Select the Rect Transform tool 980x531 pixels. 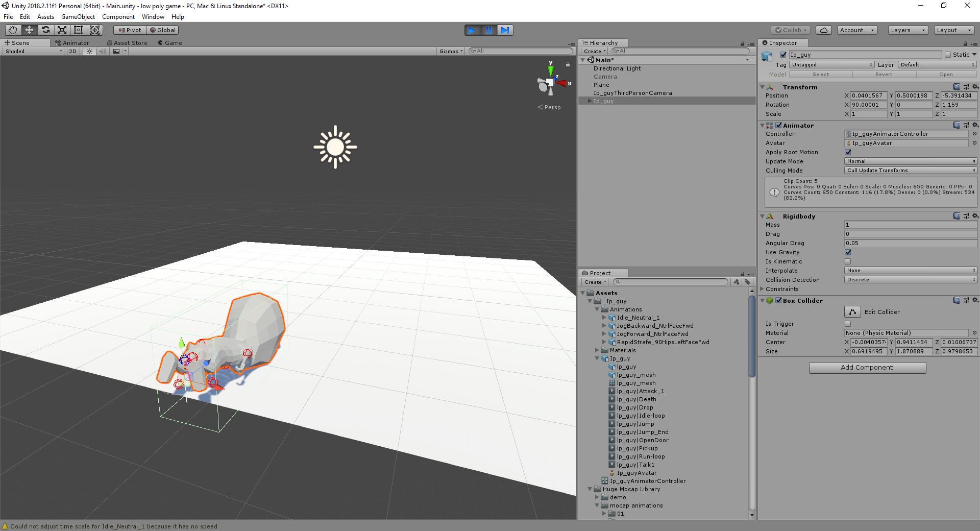(78, 30)
